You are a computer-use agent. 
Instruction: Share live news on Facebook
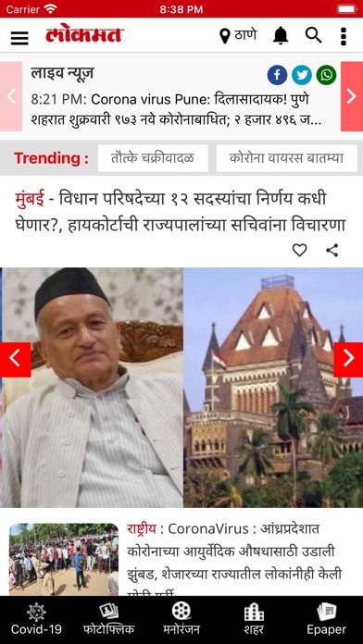coord(277,75)
